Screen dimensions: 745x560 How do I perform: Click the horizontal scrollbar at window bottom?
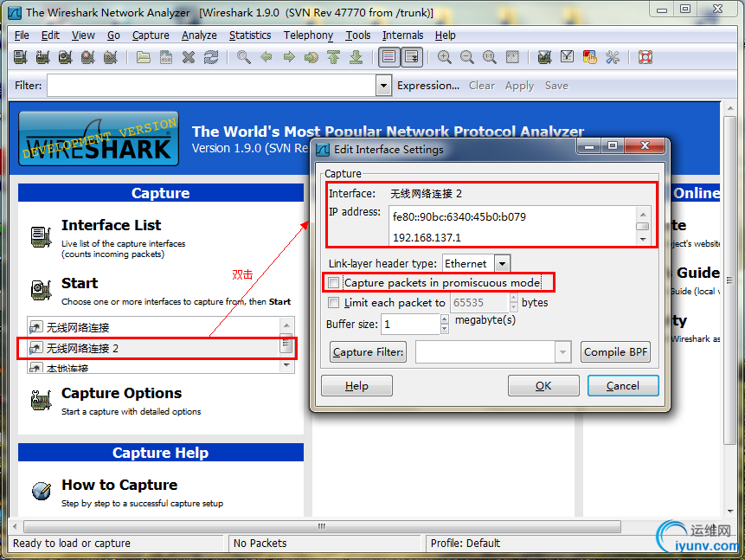[322, 527]
